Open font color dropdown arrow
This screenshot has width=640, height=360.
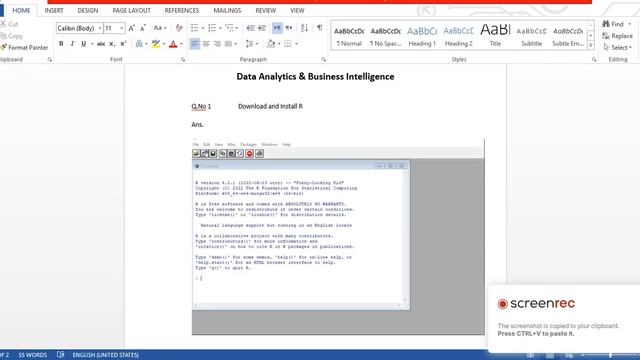tap(181, 44)
